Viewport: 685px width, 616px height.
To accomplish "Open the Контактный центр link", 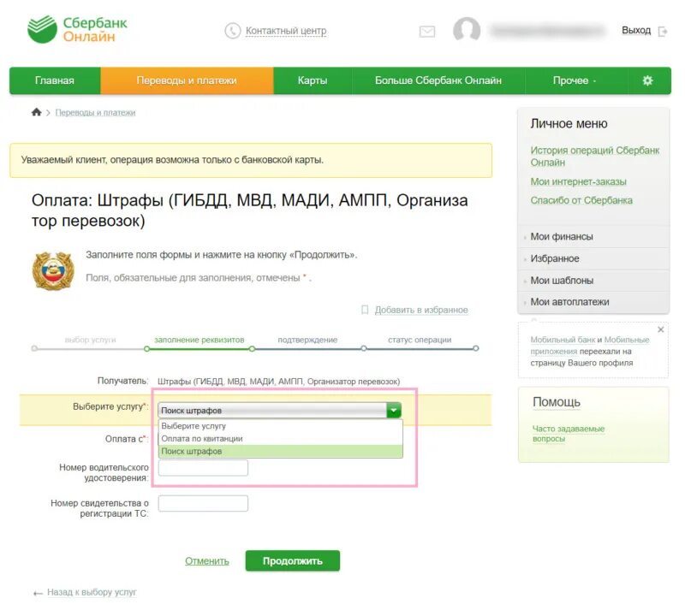I will pyautogui.click(x=286, y=31).
